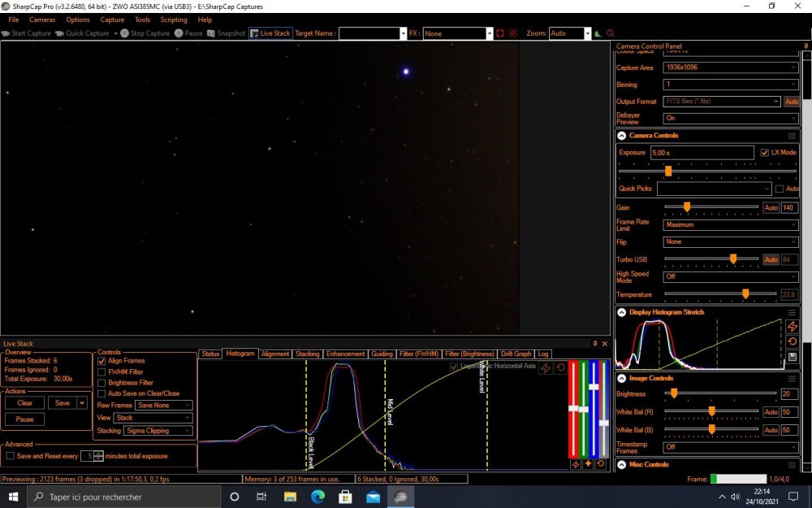Uncheck Align Frames
Viewport: 812px width, 508px height.
click(x=101, y=361)
